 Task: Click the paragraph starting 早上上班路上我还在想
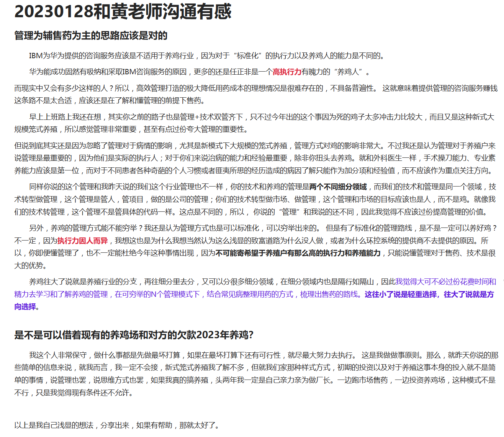[x=249, y=122]
